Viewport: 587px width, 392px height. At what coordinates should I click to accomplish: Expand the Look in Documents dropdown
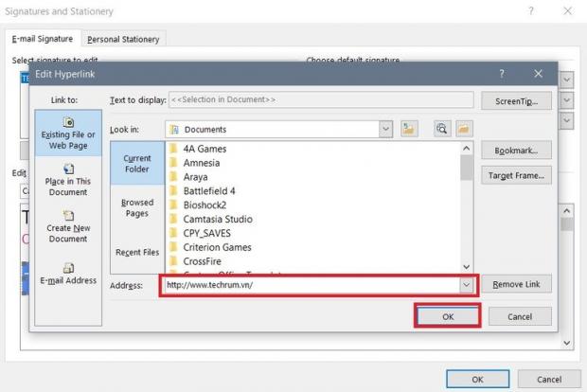point(386,129)
